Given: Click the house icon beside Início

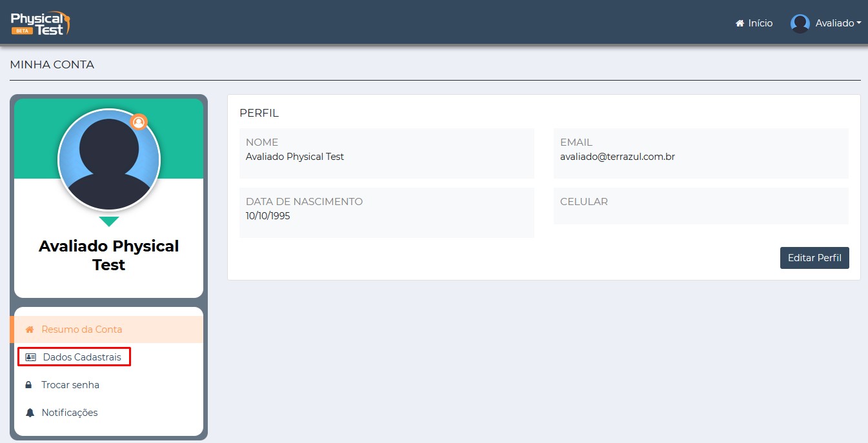Looking at the screenshot, I should click(x=740, y=23).
